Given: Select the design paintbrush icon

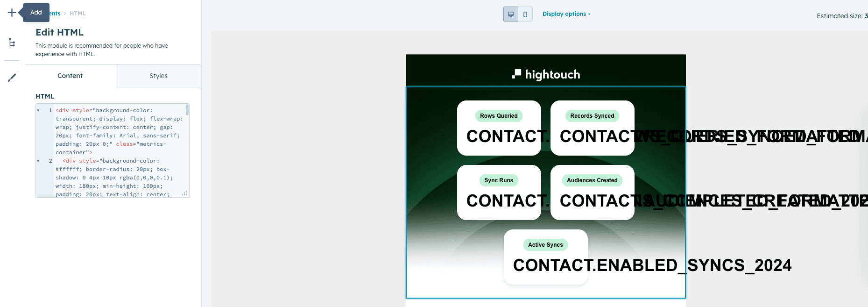Looking at the screenshot, I should (x=12, y=78).
